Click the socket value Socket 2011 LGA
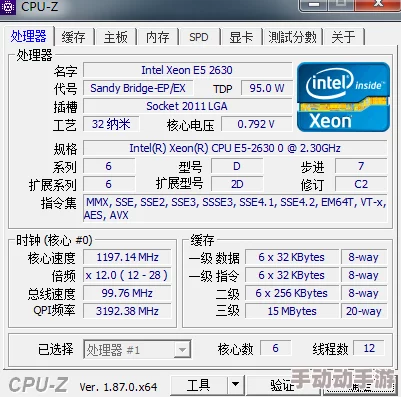The height and width of the screenshot is (397, 401). point(187,106)
